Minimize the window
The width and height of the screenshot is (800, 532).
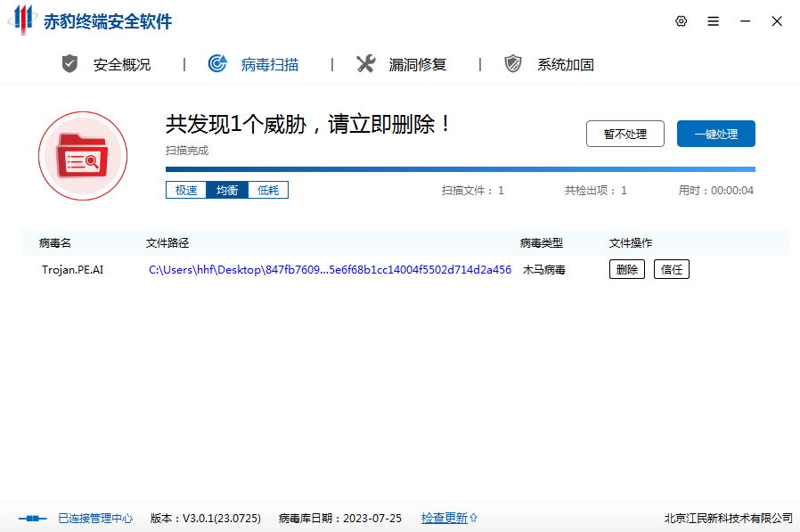tap(745, 20)
